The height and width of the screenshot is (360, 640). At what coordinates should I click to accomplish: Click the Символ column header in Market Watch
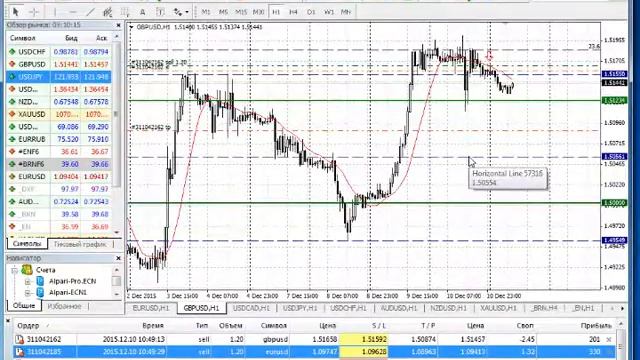click(23, 38)
